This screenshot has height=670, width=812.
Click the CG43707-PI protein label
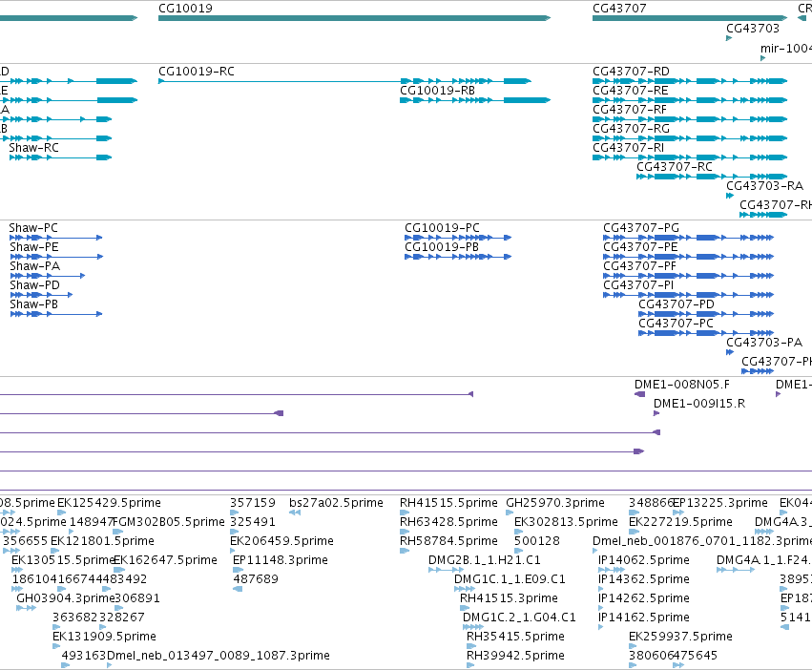pyautogui.click(x=638, y=285)
